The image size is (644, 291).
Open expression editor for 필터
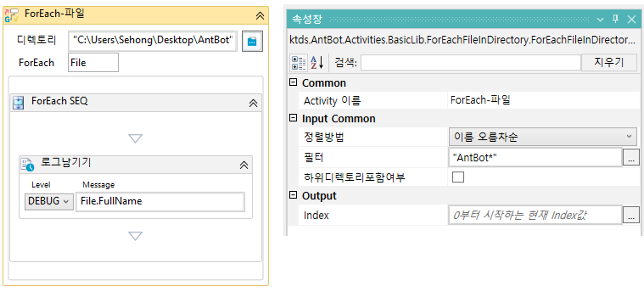point(631,157)
